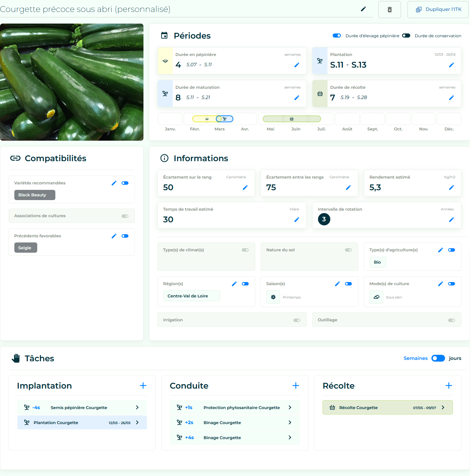This screenshot has height=476, width=470.
Task: Toggle Type(s) d'agriculture(s) switch
Action: click(452, 250)
